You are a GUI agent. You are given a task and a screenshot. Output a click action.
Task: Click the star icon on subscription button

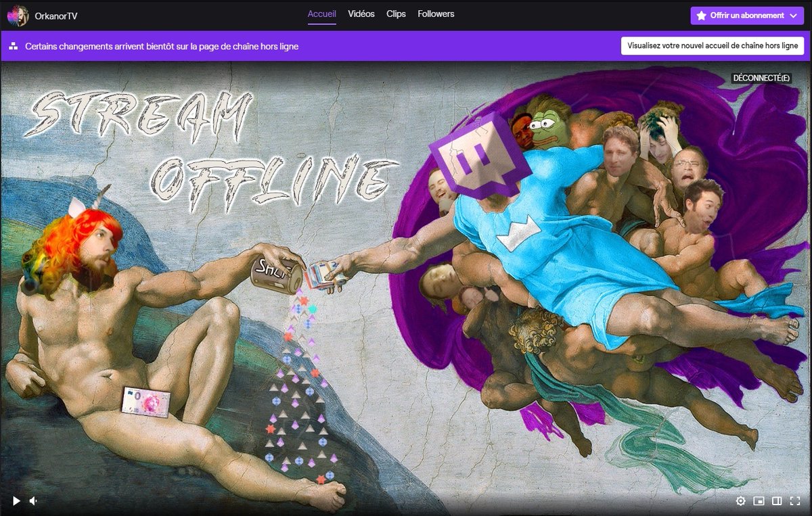tap(701, 16)
